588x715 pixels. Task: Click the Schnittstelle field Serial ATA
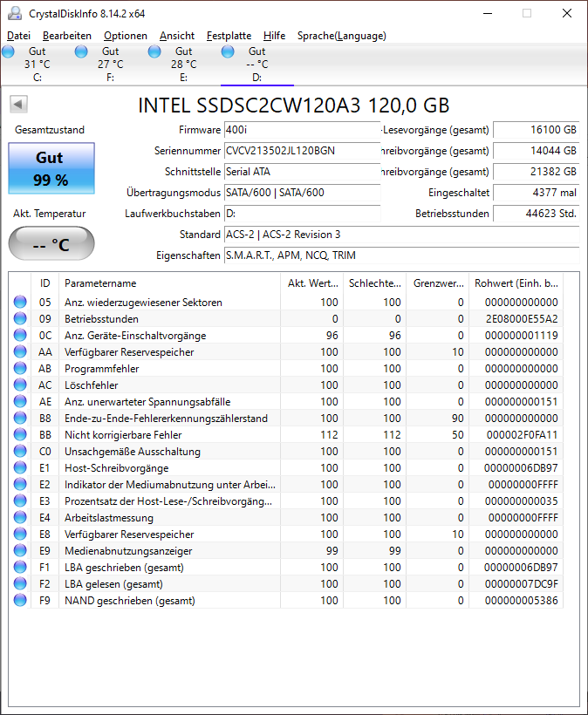tap(302, 172)
